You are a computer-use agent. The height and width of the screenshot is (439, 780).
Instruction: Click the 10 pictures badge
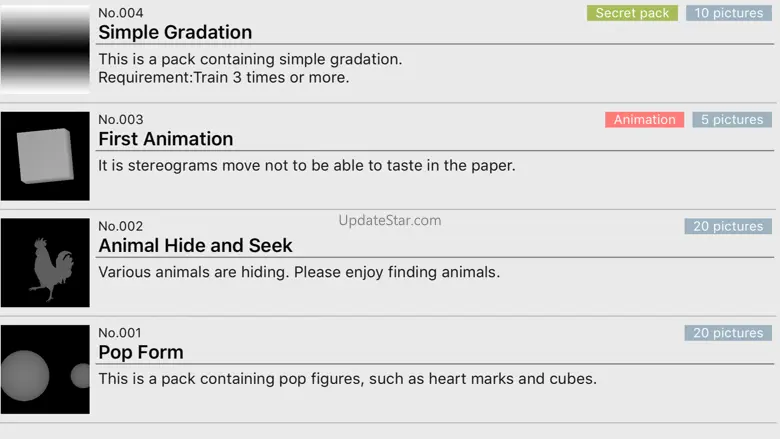728,13
